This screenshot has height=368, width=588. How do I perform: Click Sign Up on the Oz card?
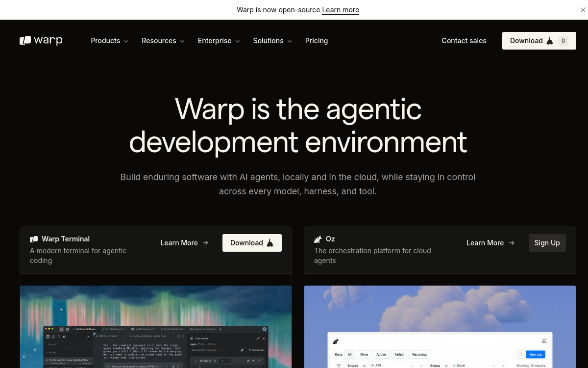547,243
